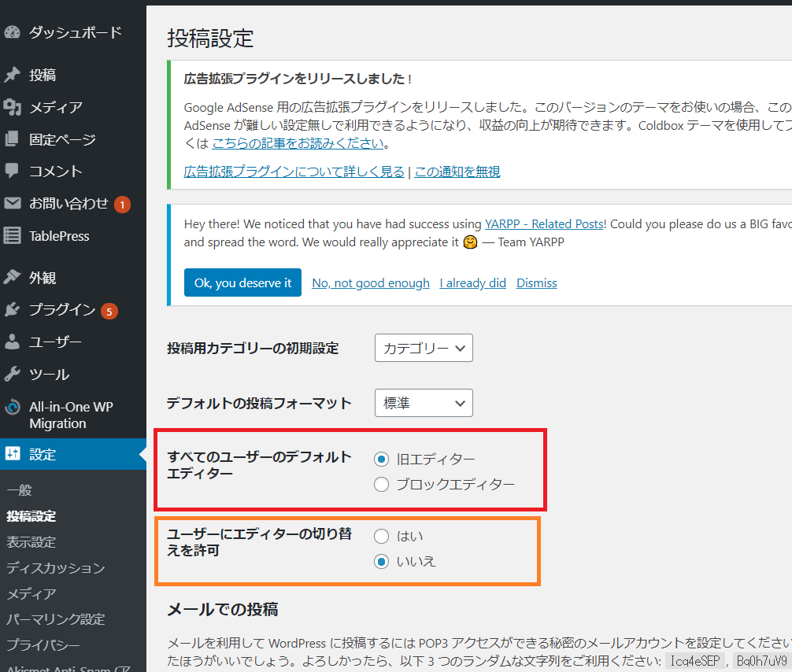Open 表示設定 in the settings submenu
792x672 pixels.
[31, 542]
